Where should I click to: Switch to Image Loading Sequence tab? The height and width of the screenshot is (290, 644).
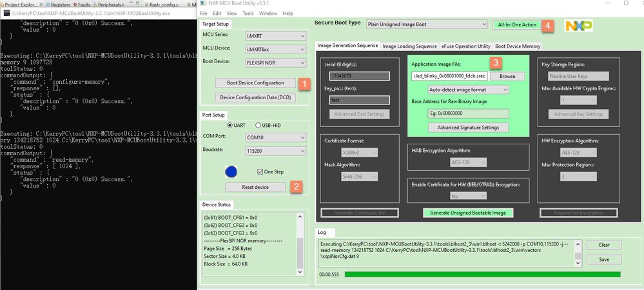coord(409,46)
